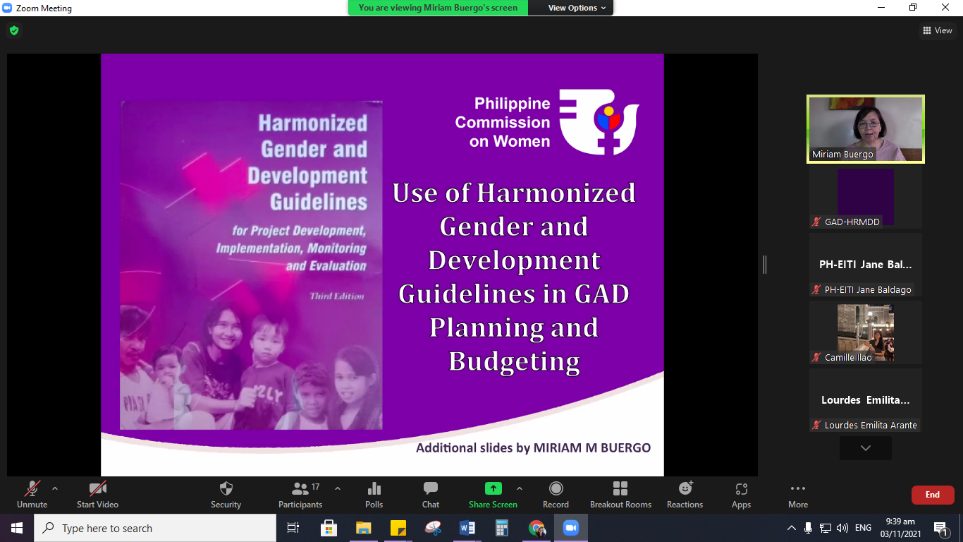Click the 'Additional slides by MIRIAM M BUERGO' text

[533, 447]
